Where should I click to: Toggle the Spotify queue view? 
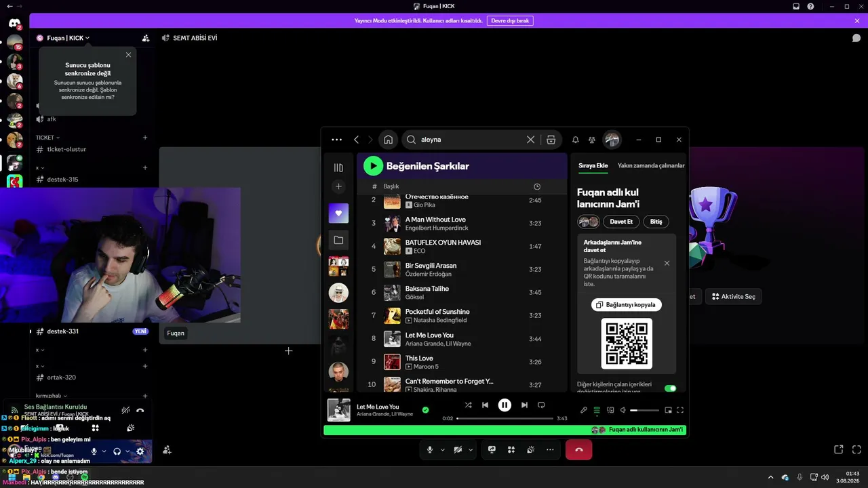pyautogui.click(x=597, y=410)
